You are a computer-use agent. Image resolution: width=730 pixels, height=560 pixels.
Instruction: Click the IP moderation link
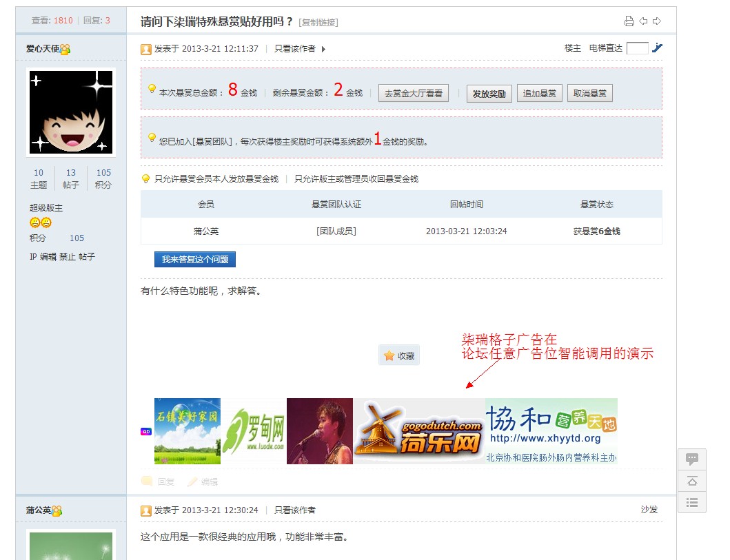click(x=33, y=257)
